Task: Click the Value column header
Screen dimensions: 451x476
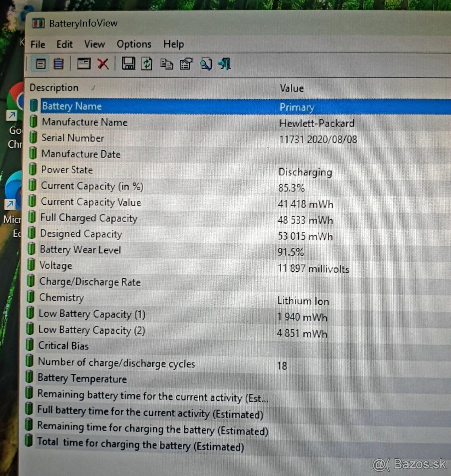Action: 292,88
